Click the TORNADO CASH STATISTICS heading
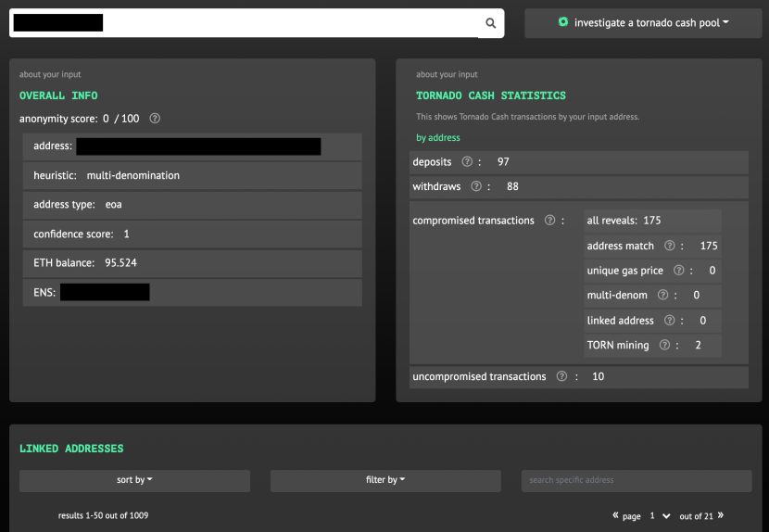 pyautogui.click(x=491, y=95)
